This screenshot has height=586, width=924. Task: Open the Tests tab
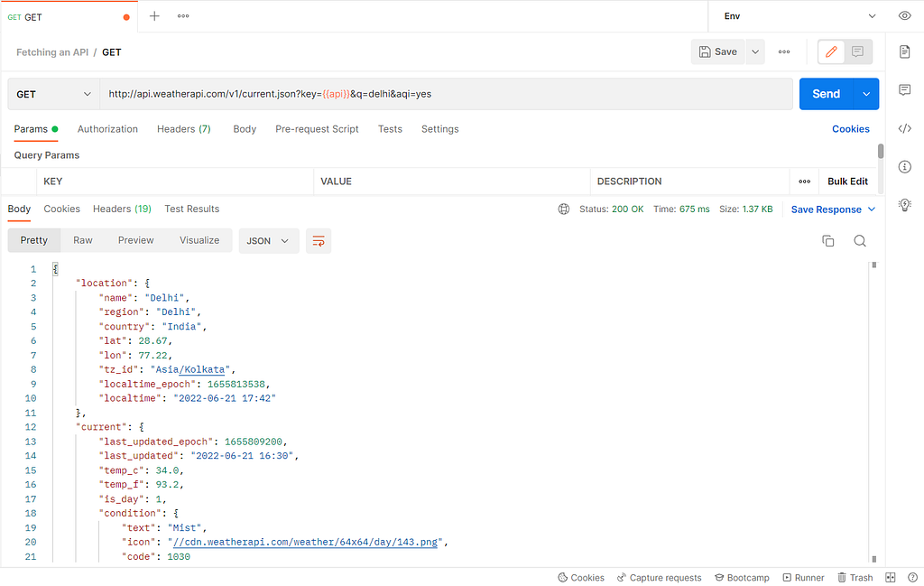390,129
